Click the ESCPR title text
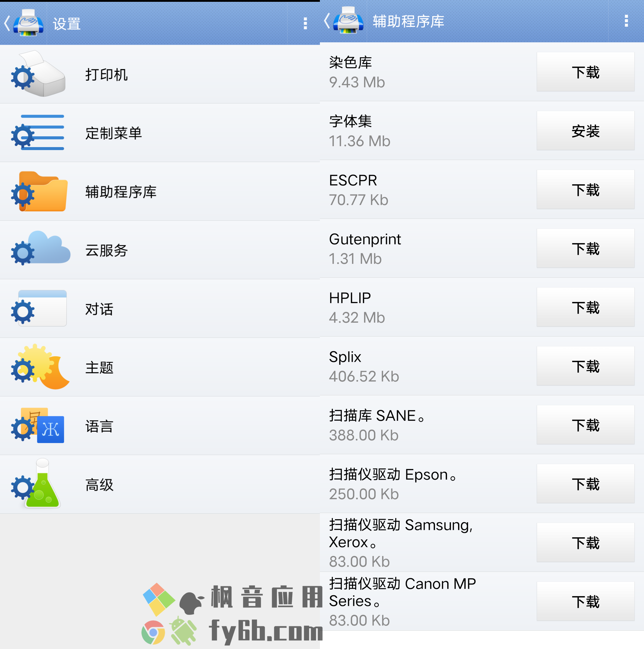The width and height of the screenshot is (644, 649). pos(353,180)
